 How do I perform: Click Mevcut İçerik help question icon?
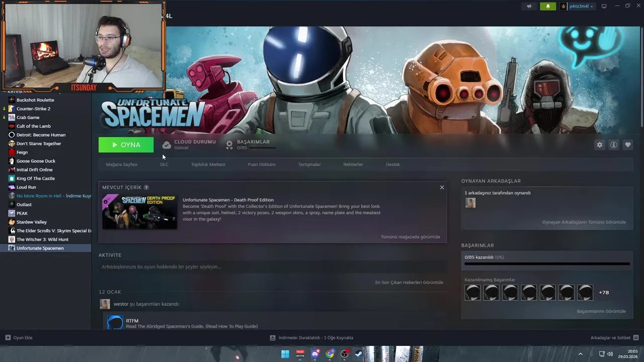[146, 188]
